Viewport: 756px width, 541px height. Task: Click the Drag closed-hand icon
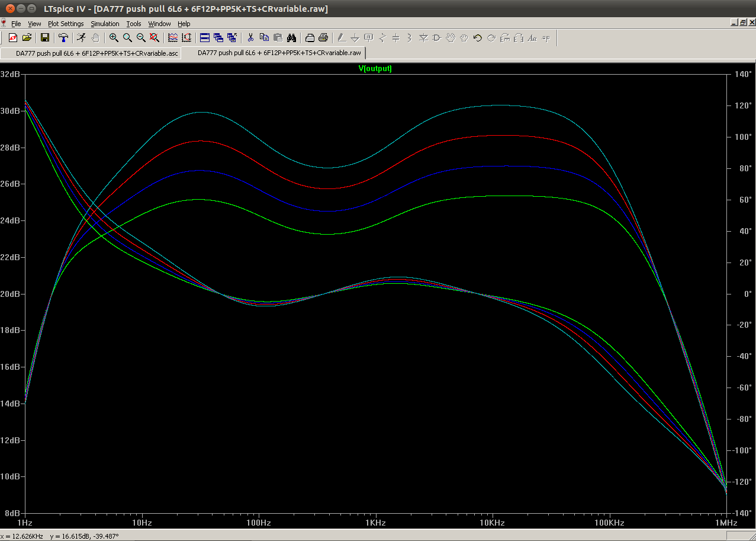click(x=464, y=38)
